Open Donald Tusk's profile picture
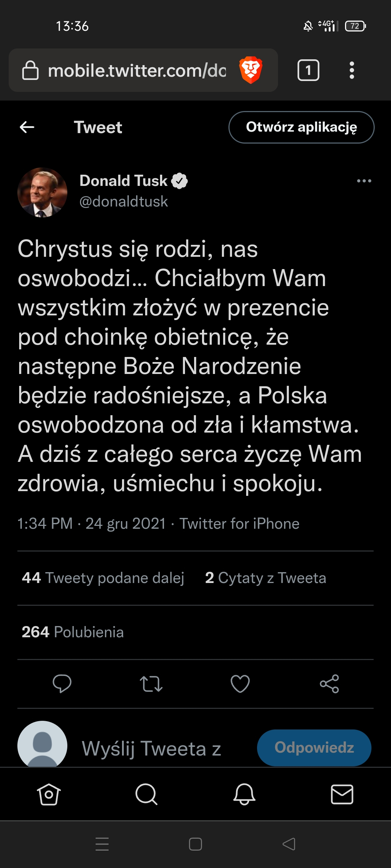 tap(42, 192)
